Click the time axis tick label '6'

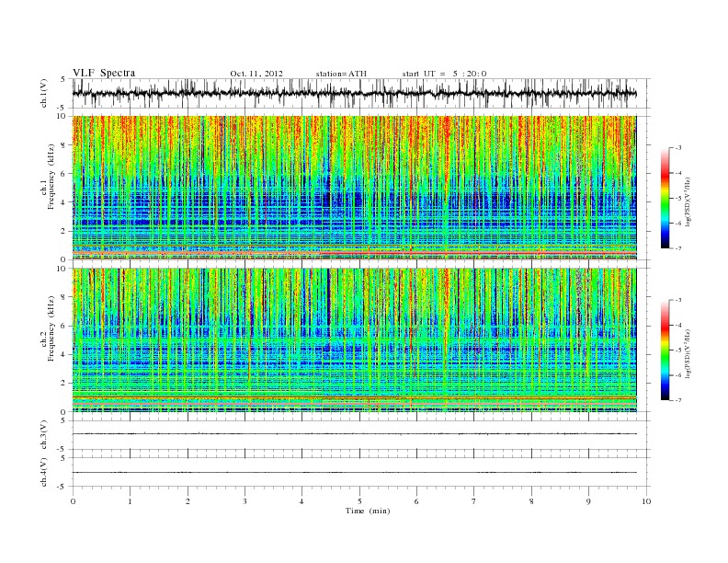point(416,501)
